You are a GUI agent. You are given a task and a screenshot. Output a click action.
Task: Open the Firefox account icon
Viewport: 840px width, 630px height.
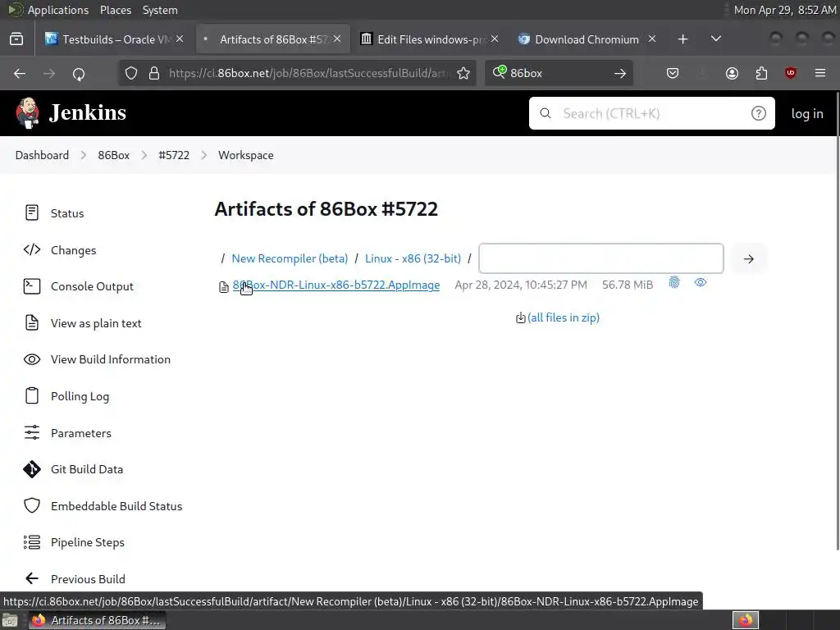732,73
